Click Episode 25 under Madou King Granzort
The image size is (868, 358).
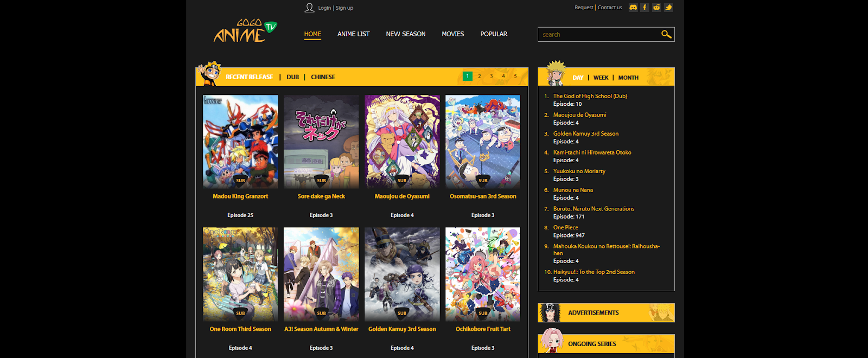(x=240, y=215)
